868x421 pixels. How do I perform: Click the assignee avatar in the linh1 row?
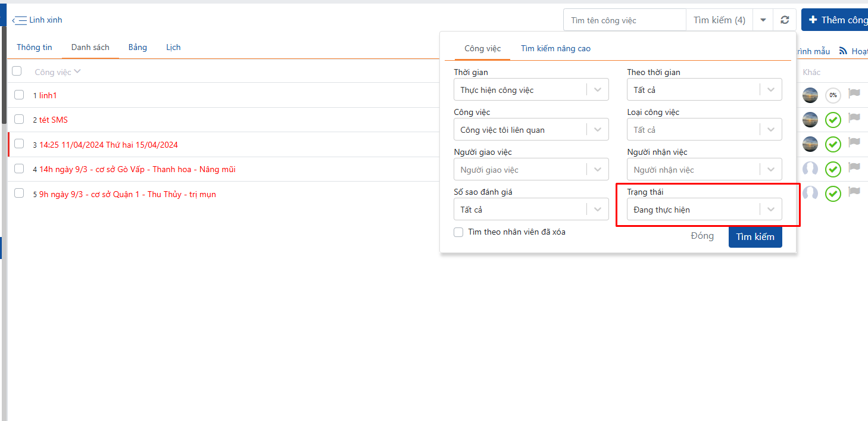click(810, 95)
